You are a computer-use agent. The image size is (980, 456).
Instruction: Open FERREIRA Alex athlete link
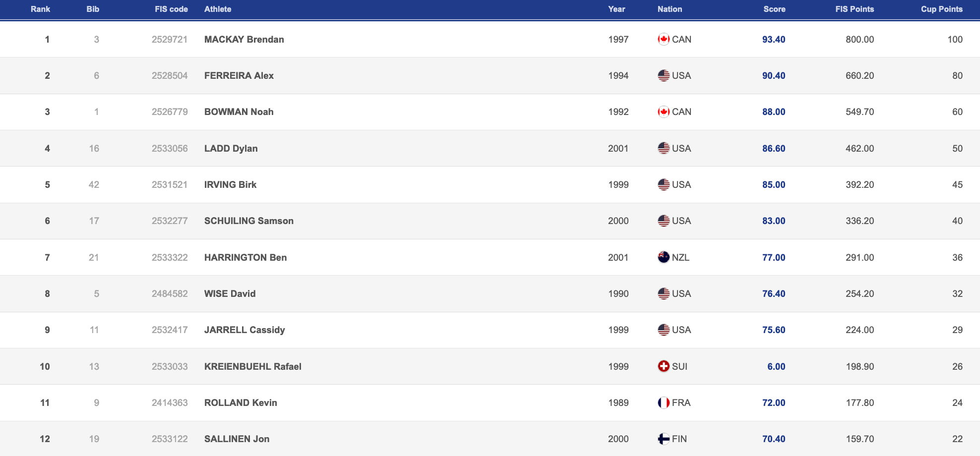pos(239,75)
